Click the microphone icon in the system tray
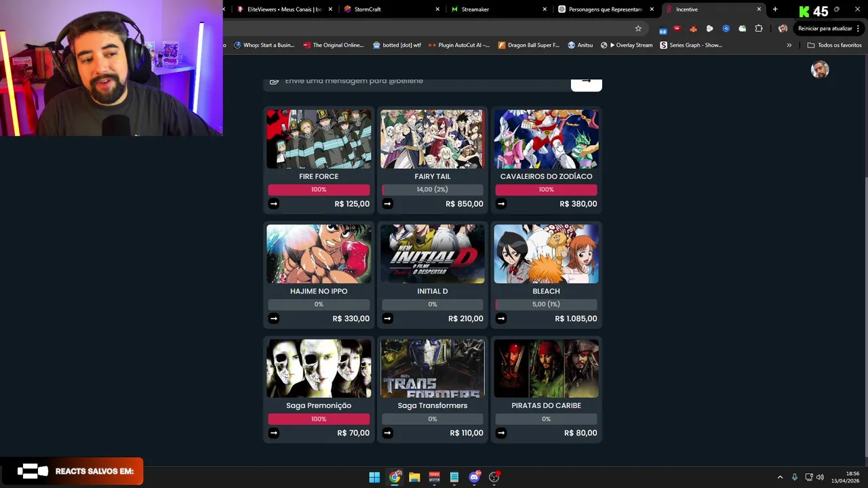 click(x=794, y=477)
